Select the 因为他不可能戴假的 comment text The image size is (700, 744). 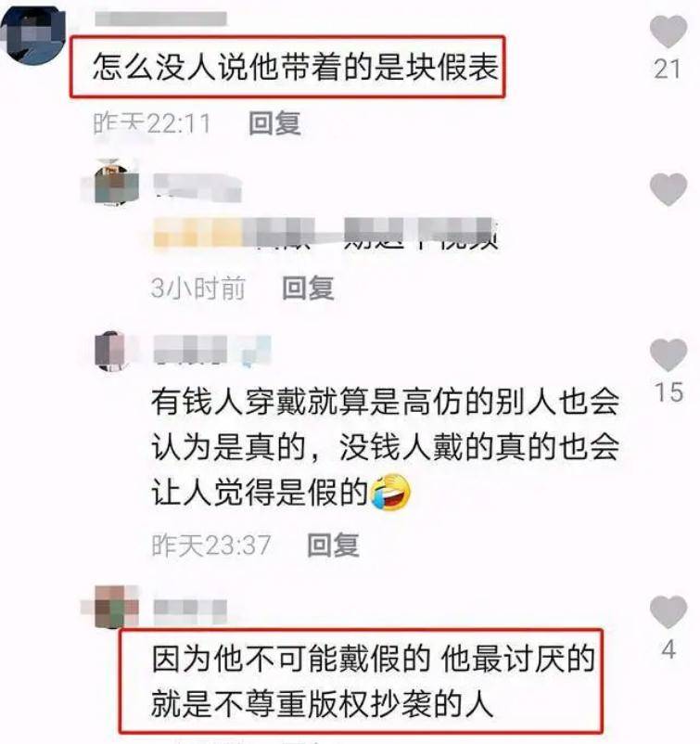(373, 680)
